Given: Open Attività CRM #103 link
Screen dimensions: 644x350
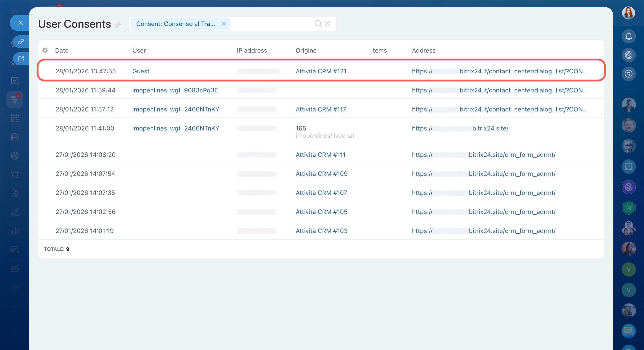Looking at the screenshot, I should click(x=322, y=231).
